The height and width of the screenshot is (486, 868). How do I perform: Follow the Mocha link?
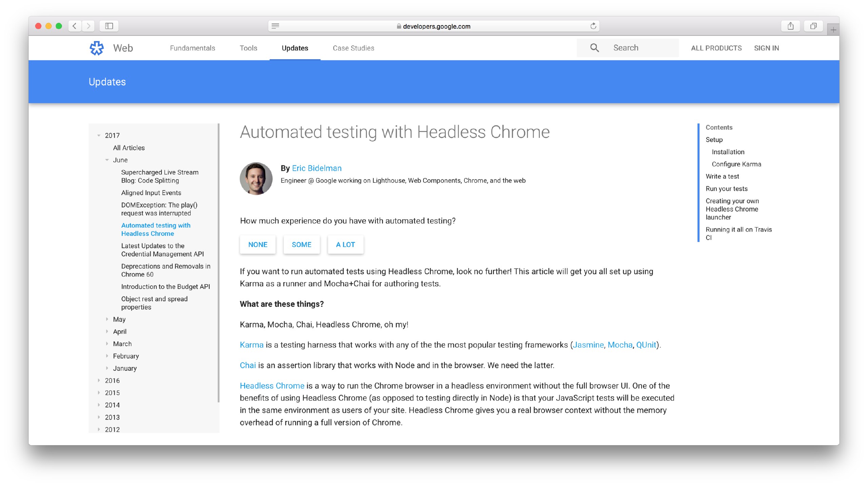point(620,345)
